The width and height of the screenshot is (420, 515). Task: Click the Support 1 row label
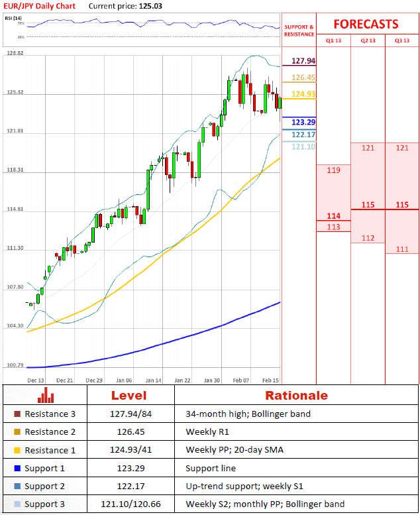coord(44,469)
